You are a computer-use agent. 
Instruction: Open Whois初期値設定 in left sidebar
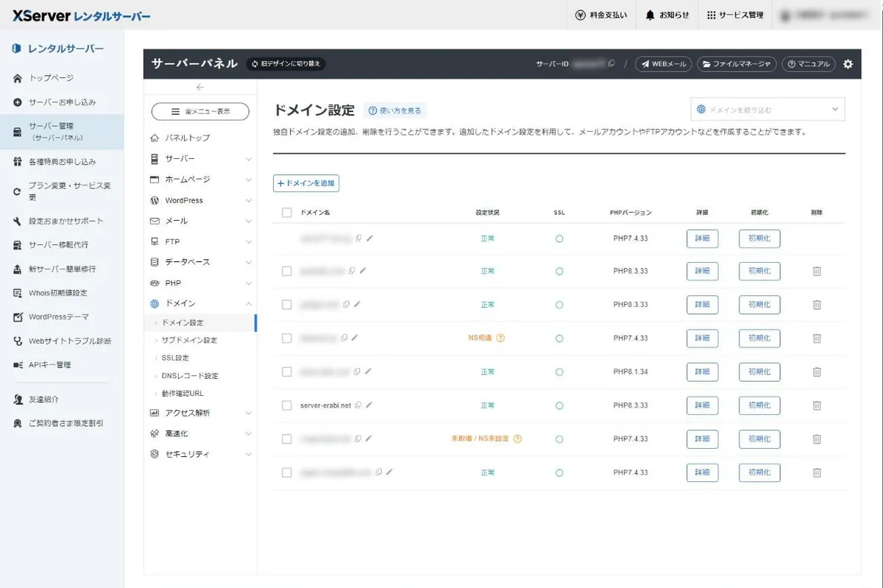(x=57, y=293)
